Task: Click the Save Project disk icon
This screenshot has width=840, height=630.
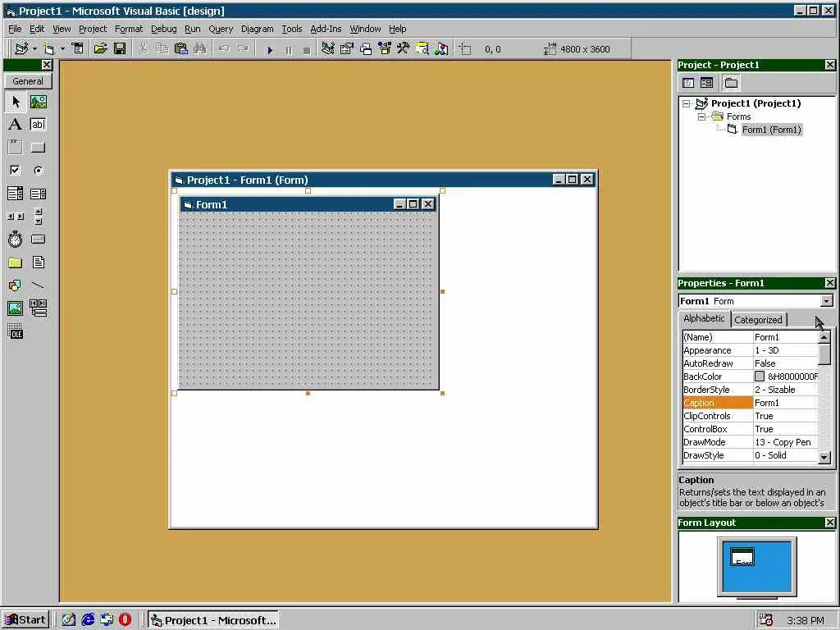Action: (120, 49)
